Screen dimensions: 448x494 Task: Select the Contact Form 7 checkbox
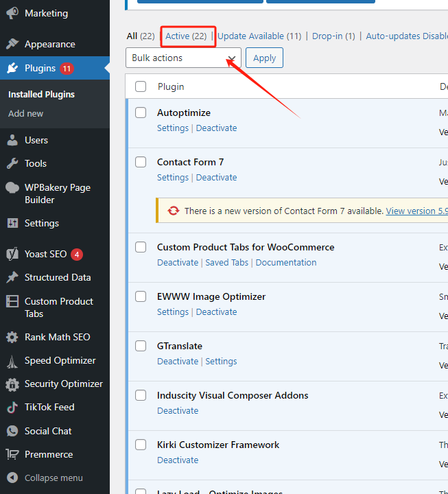click(141, 162)
